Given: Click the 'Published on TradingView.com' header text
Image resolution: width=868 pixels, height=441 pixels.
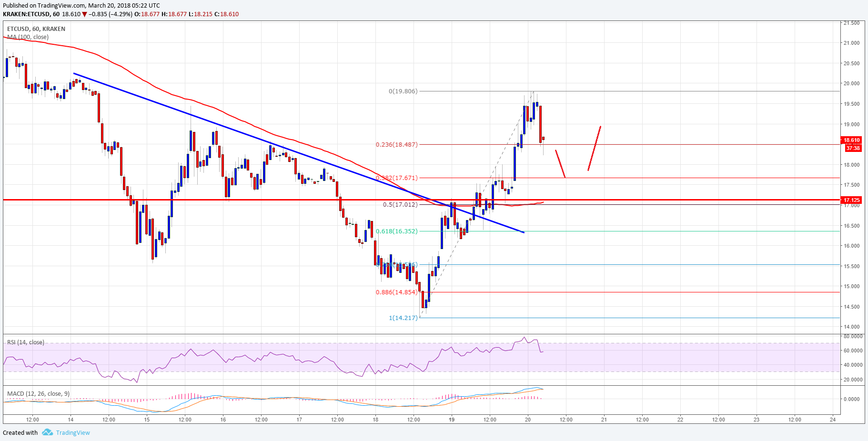Looking at the screenshot, I should pyautogui.click(x=44, y=6).
